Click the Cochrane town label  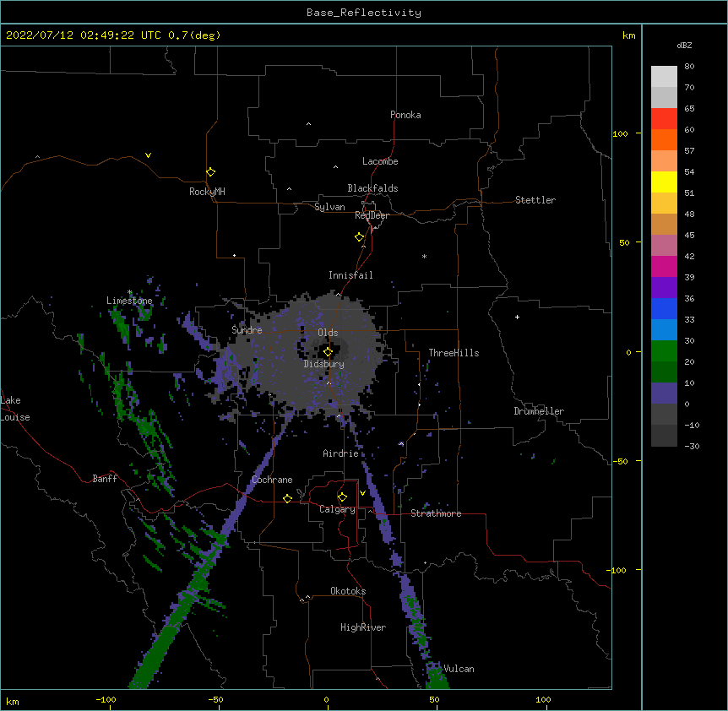pos(272,480)
